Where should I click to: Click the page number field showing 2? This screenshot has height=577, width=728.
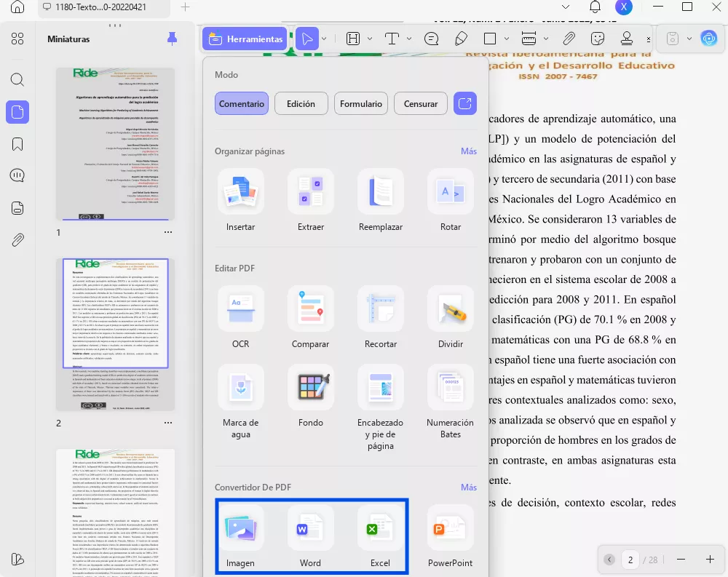coord(630,560)
